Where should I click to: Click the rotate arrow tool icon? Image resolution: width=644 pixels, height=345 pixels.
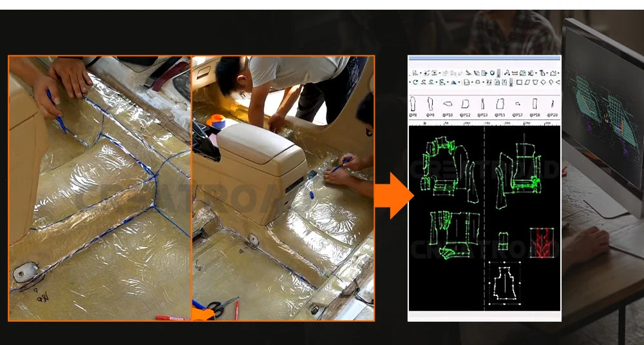click(x=415, y=82)
